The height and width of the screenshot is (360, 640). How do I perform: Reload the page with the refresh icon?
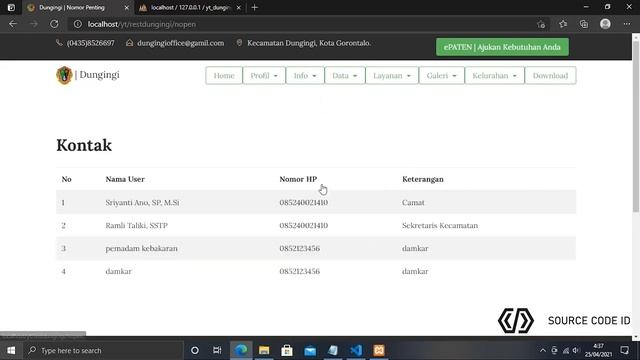(54, 24)
